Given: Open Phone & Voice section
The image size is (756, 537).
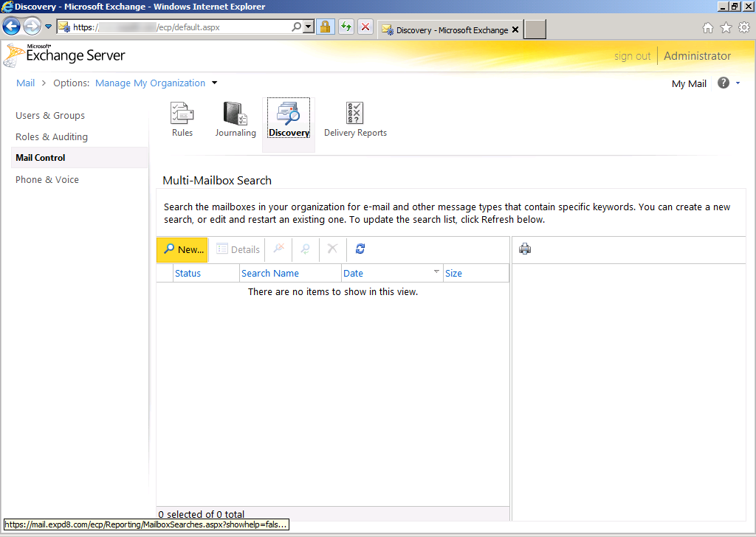Looking at the screenshot, I should pyautogui.click(x=47, y=180).
